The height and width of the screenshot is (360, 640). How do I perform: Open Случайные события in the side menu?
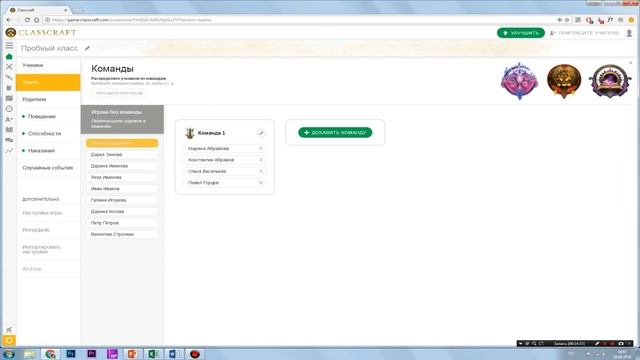48,168
